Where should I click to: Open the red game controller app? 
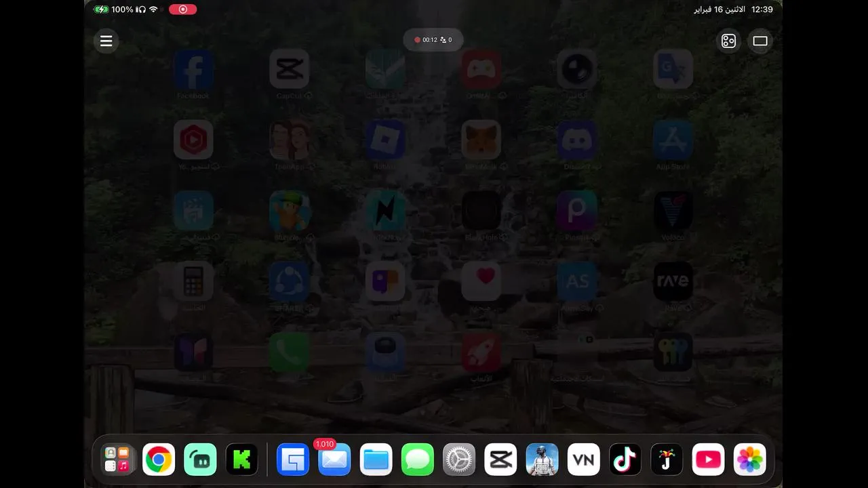click(481, 68)
